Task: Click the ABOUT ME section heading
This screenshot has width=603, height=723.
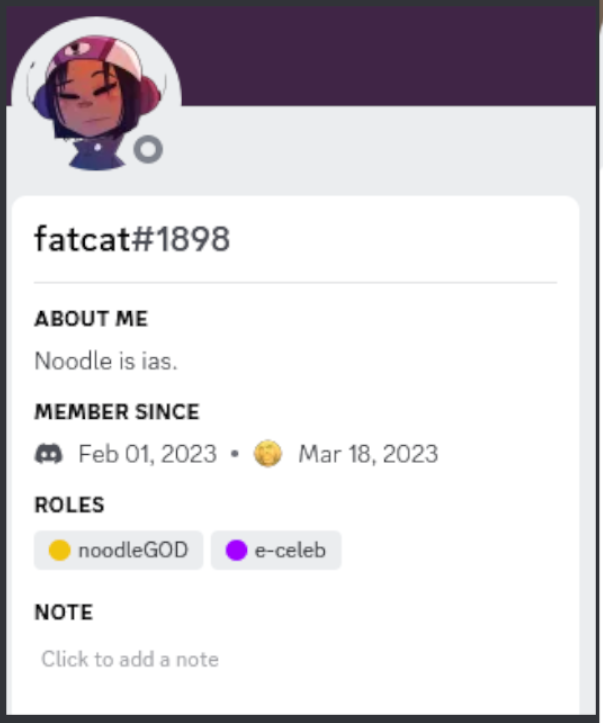Action: coord(91,319)
